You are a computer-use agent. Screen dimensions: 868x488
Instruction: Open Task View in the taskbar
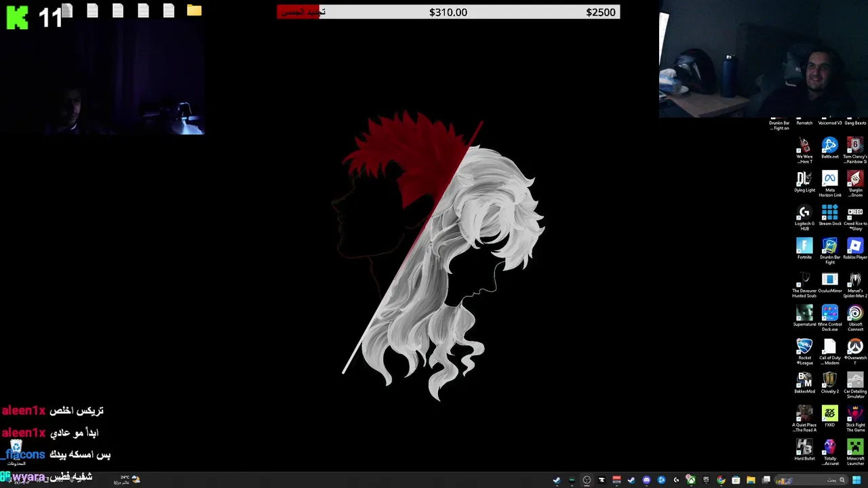point(766,480)
